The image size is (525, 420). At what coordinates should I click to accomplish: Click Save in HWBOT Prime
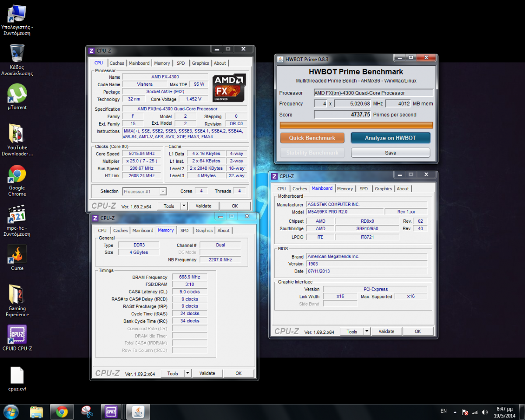coord(390,153)
